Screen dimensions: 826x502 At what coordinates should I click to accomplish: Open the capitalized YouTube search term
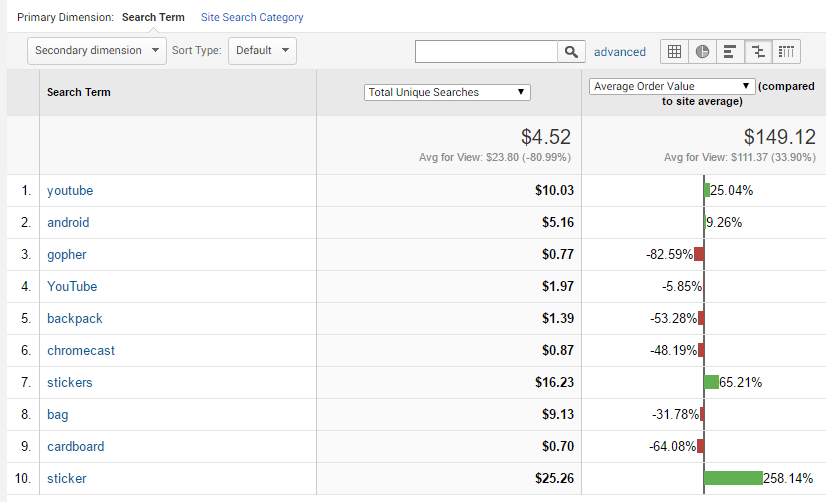(72, 287)
